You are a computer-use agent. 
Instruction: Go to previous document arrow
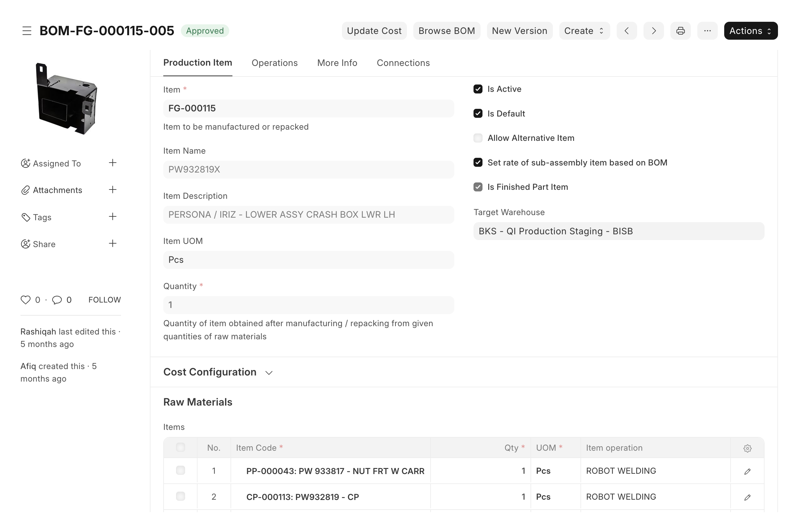pos(626,31)
